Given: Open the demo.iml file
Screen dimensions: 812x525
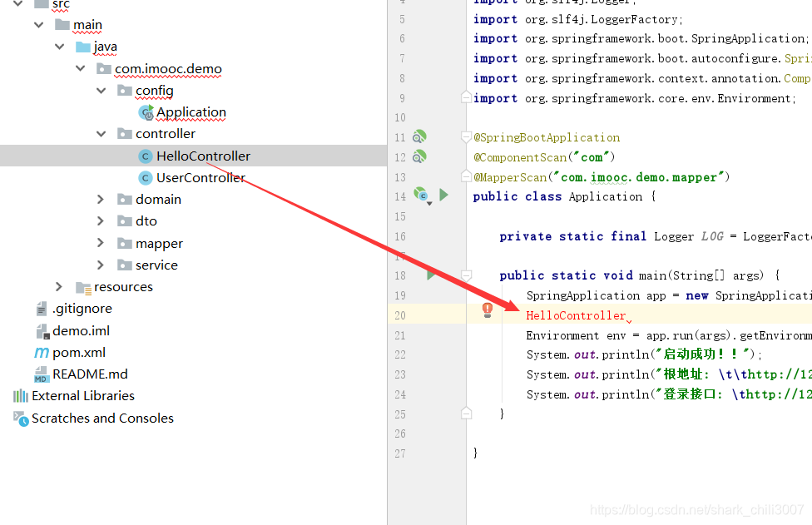Looking at the screenshot, I should [x=81, y=330].
